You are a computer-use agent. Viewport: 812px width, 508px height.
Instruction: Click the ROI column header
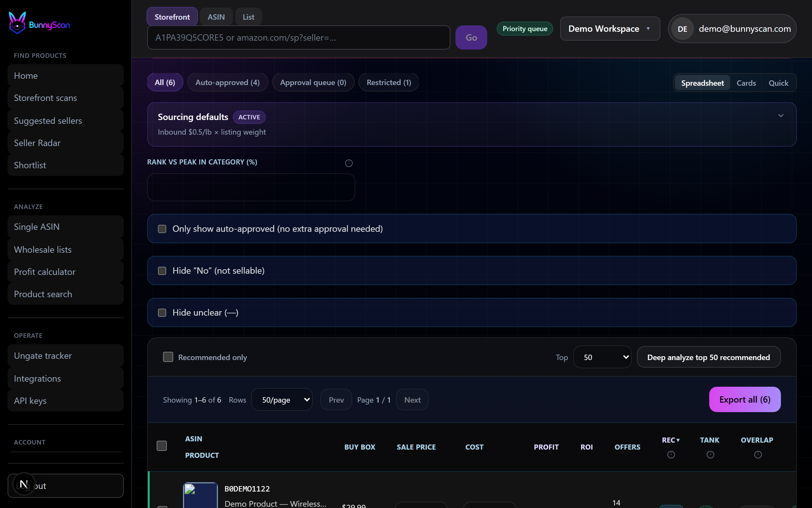pyautogui.click(x=586, y=447)
